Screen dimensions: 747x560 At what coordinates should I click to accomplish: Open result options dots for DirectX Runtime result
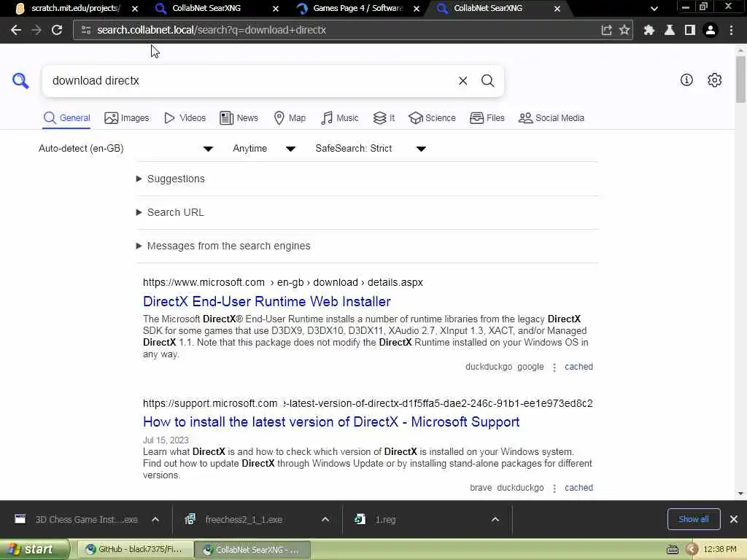coord(554,367)
